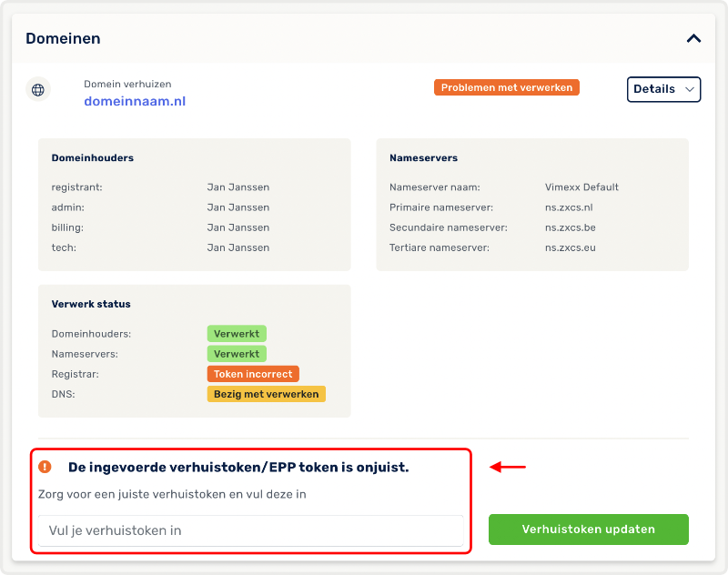Screen dimensions: 728x575
Task: Click the Verwerkt badge for Nameservers
Action: pyautogui.click(x=237, y=354)
